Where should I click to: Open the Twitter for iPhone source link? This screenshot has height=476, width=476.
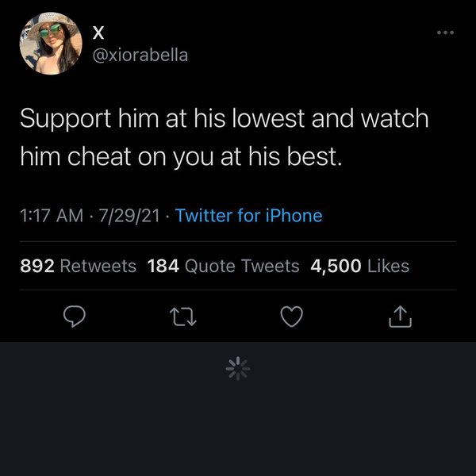point(248,216)
